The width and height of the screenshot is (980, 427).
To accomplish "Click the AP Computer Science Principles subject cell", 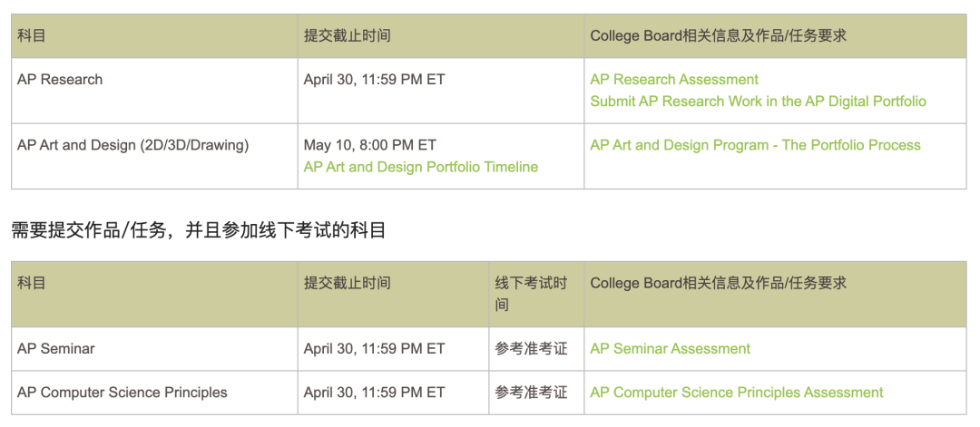I will pyautogui.click(x=122, y=393).
